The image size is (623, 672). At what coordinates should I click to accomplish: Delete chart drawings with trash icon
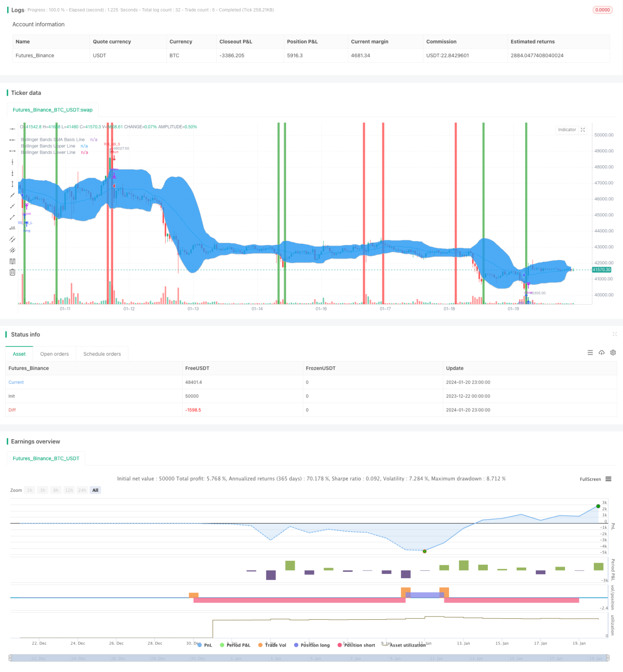click(12, 272)
